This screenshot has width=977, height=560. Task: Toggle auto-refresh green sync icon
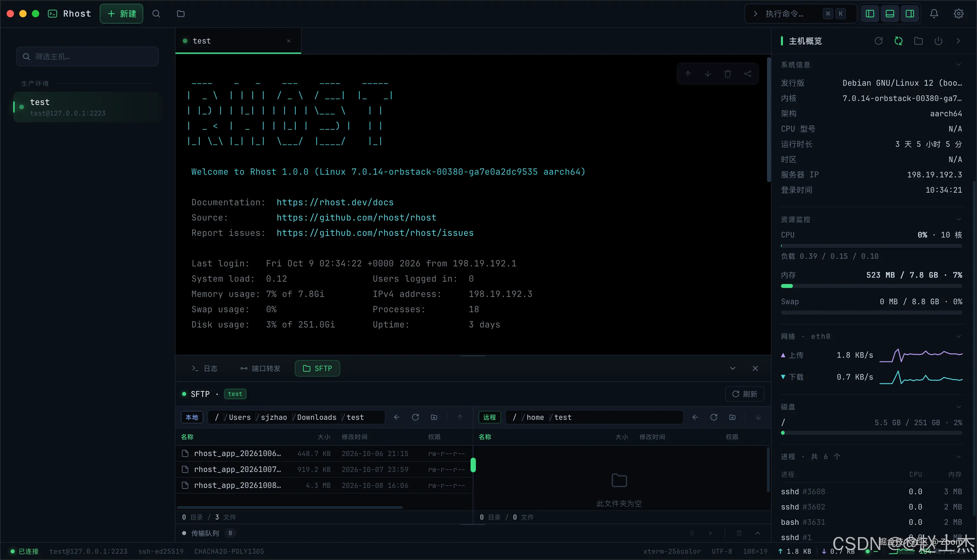pos(899,41)
